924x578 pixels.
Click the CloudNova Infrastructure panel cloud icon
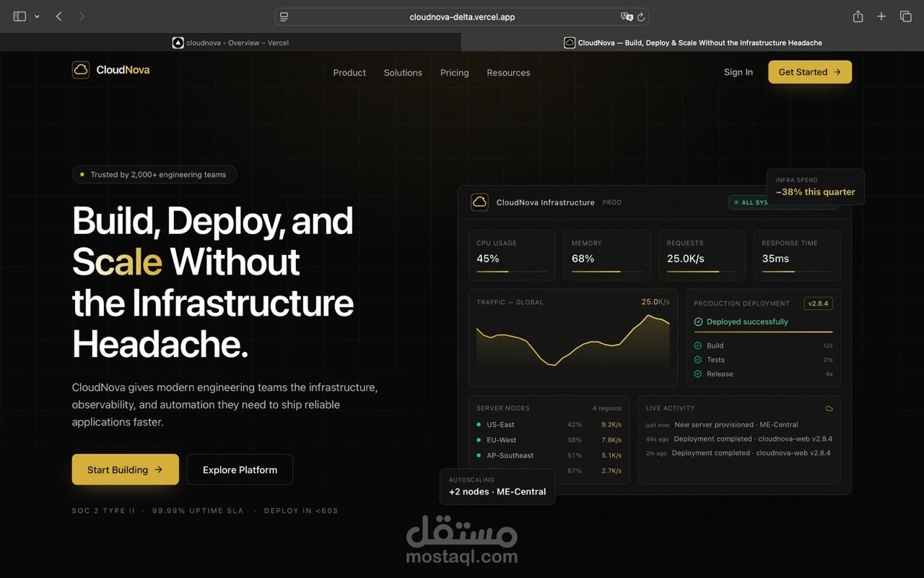point(479,202)
